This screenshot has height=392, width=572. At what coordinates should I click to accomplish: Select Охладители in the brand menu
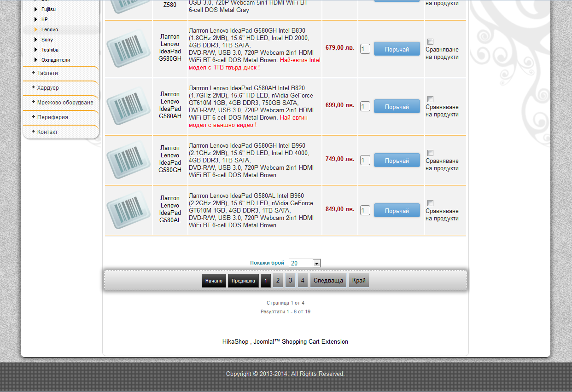point(56,60)
